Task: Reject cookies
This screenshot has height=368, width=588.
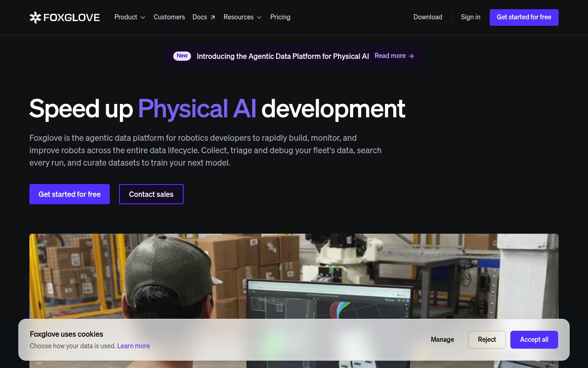Action: (487, 339)
